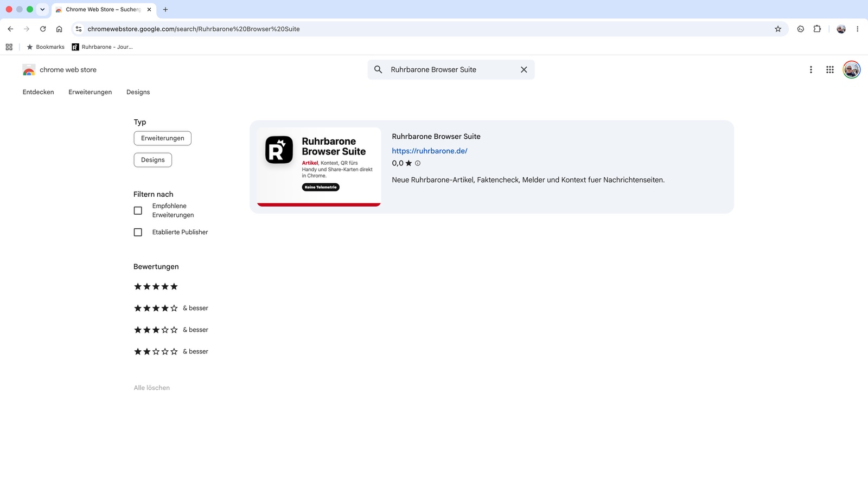Open the apps grid in bookmarks bar
The height and width of the screenshot is (488, 868).
point(9,47)
